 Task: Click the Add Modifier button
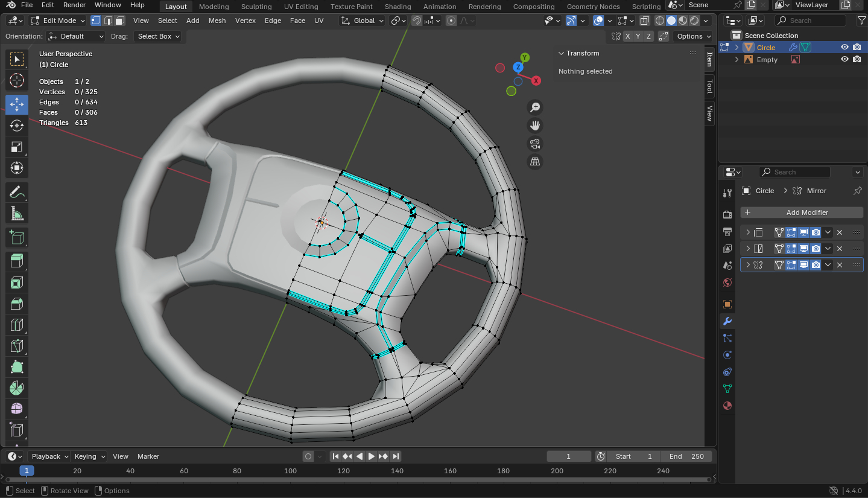click(802, 212)
